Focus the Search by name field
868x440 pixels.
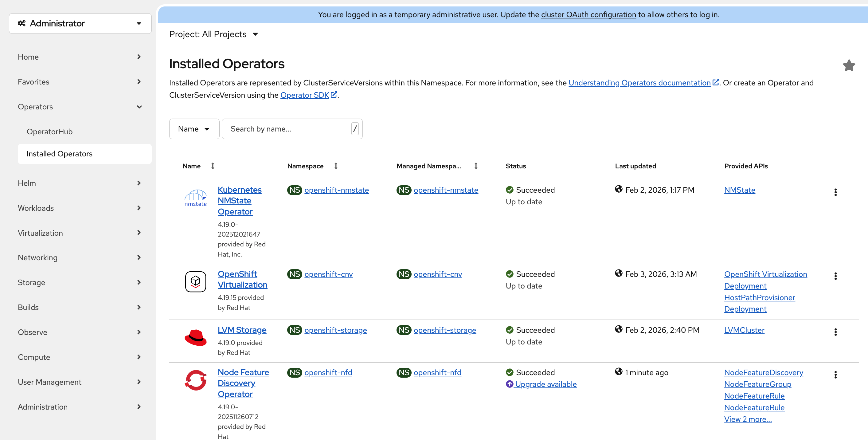pos(292,129)
